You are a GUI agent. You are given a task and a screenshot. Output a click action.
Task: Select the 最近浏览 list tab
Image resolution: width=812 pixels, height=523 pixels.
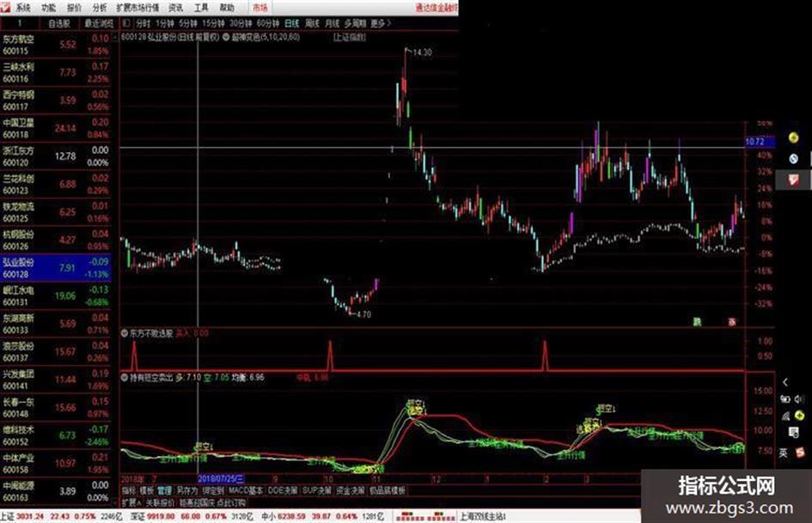click(x=99, y=23)
